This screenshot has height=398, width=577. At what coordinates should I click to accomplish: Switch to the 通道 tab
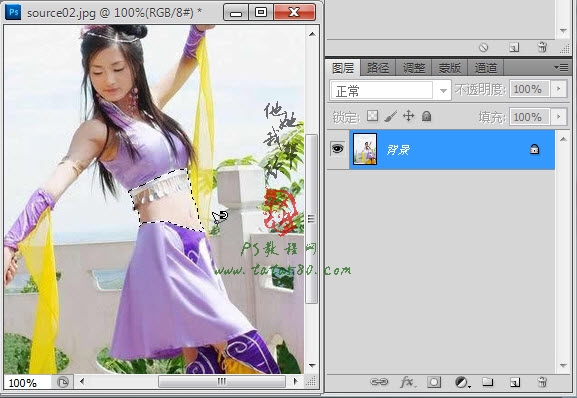coord(485,68)
